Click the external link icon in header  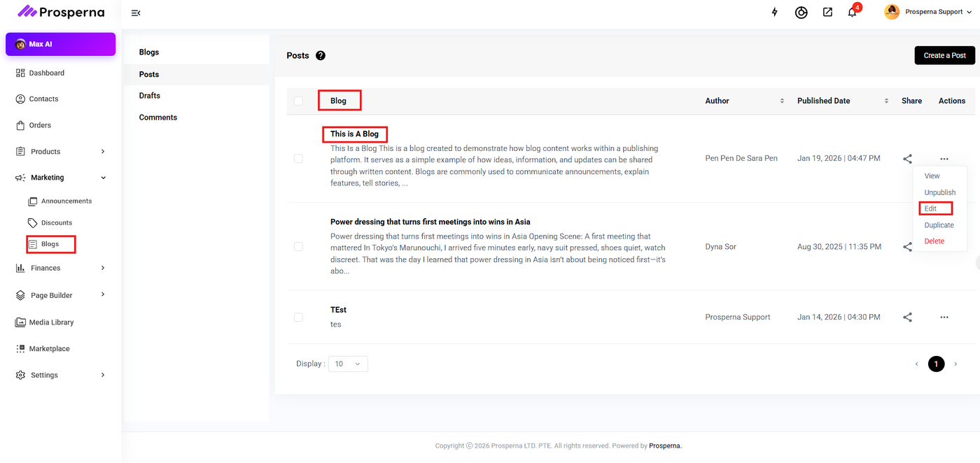(827, 12)
